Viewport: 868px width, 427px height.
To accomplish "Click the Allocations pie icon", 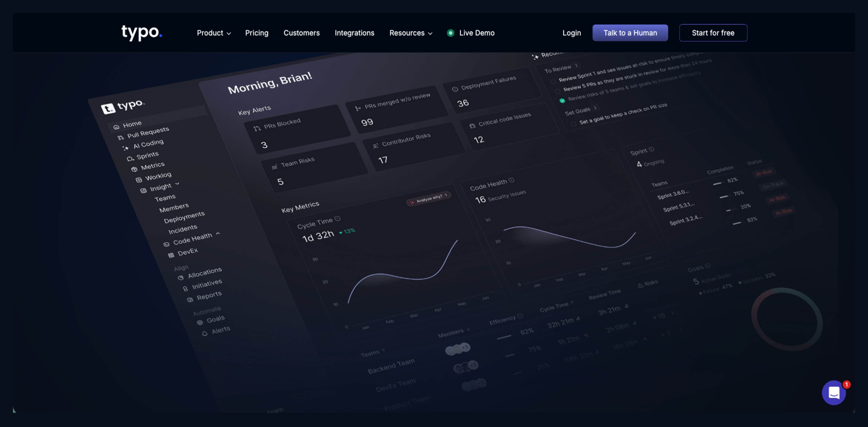I will coord(181,278).
